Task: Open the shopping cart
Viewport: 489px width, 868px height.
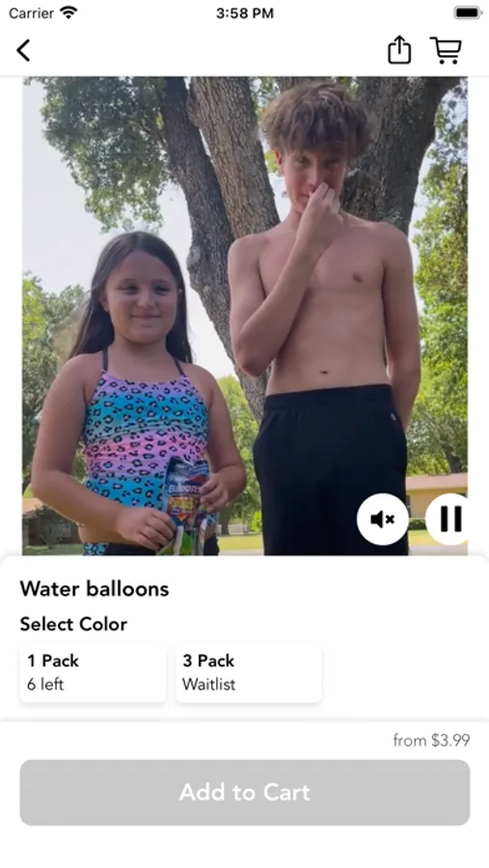Action: (x=446, y=50)
